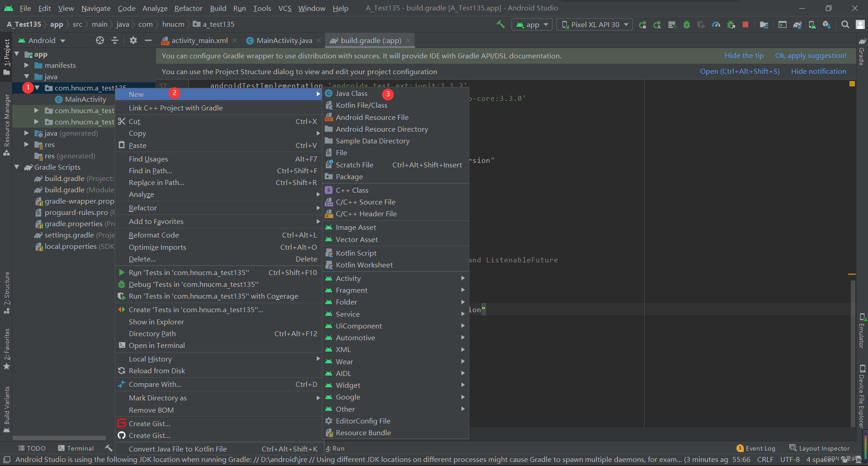Toggle the TODO tool window
This screenshot has width=868, height=466.
[x=32, y=448]
